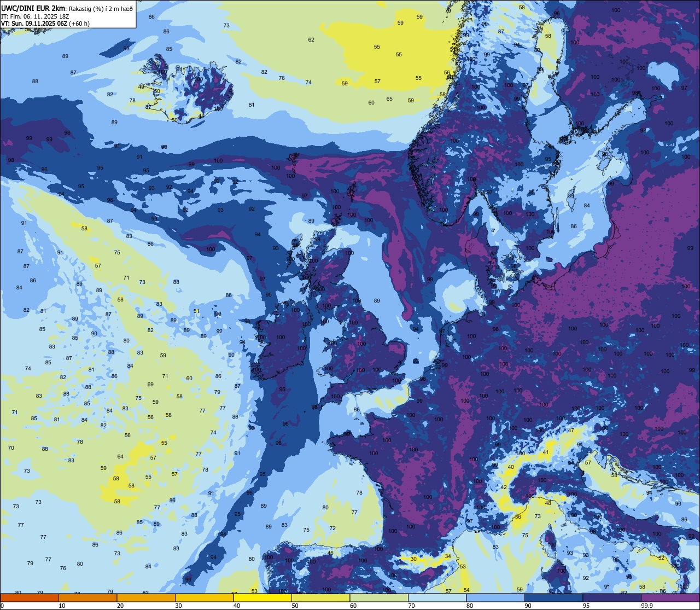Pick the 20–30 light orange legend band

tap(146, 597)
